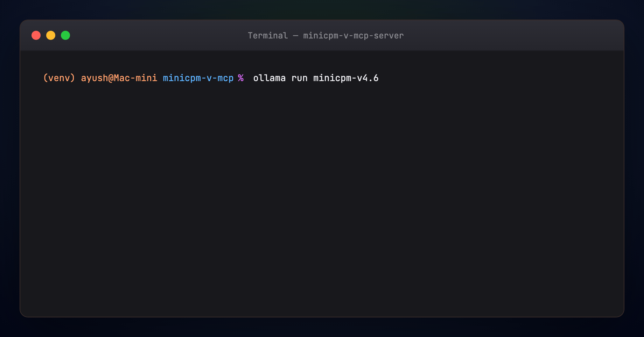The height and width of the screenshot is (337, 644).
Task: Click the pink '%' prompt symbol
Action: (x=241, y=78)
